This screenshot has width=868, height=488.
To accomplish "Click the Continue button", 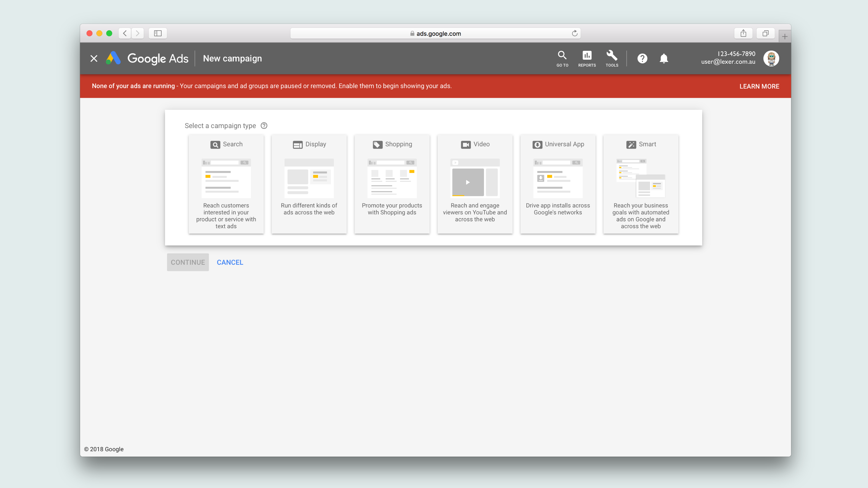I will pyautogui.click(x=188, y=262).
